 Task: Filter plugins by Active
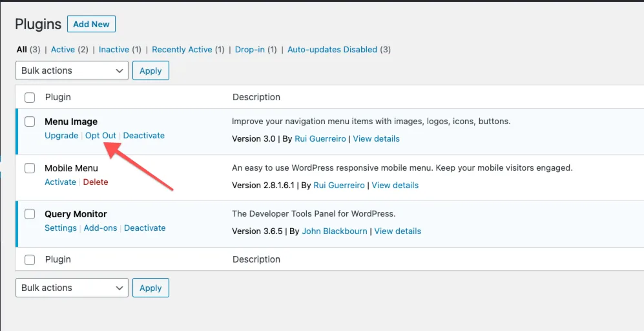[x=63, y=50]
